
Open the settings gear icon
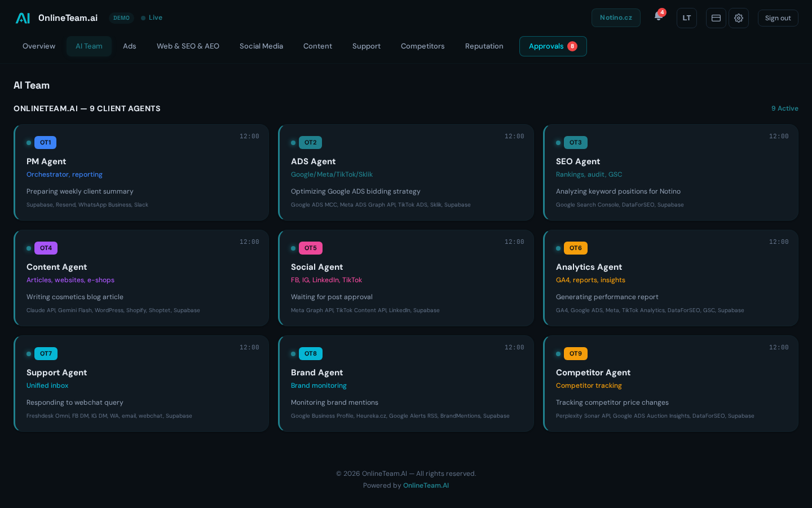[739, 18]
